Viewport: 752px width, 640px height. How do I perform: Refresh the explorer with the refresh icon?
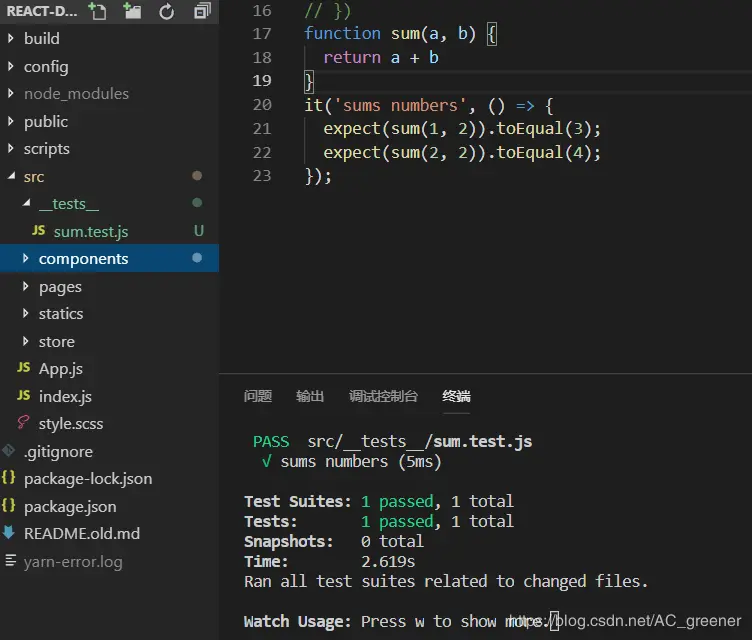coord(166,12)
